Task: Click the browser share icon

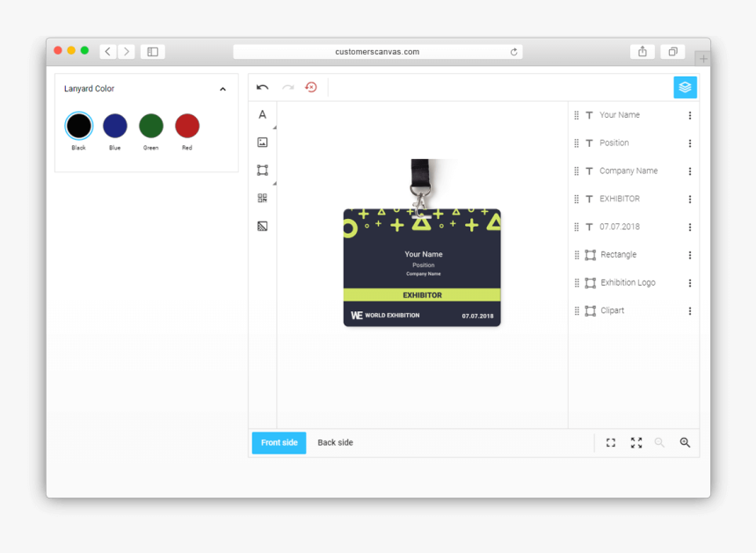Action: click(x=643, y=52)
